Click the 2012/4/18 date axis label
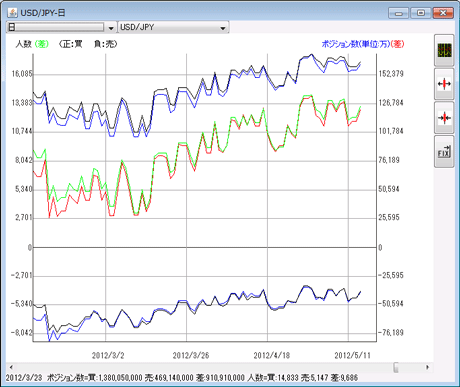 [x=272, y=355]
